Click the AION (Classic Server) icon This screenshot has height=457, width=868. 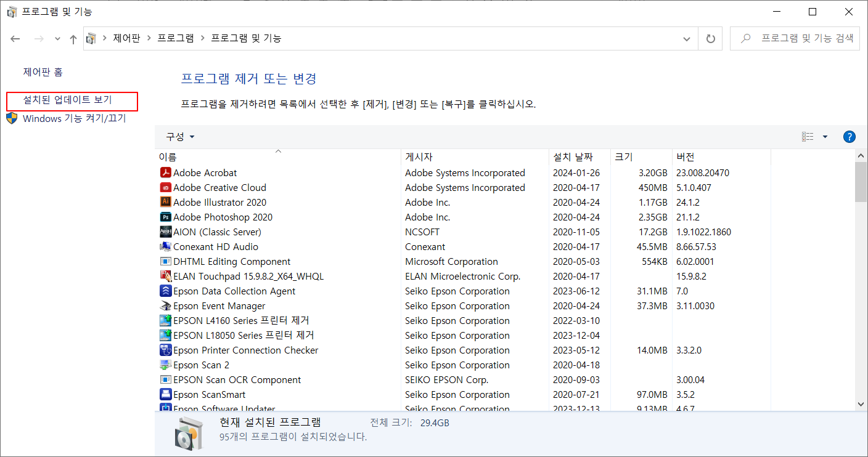point(165,232)
